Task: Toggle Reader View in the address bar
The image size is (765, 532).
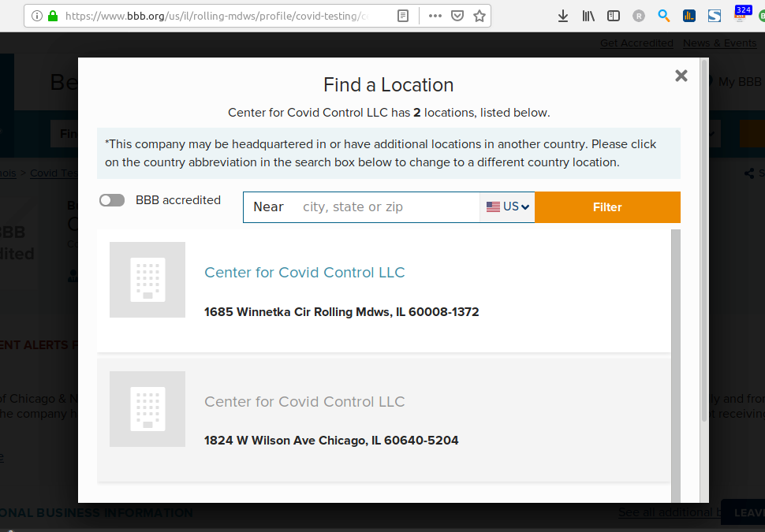Action: click(403, 16)
